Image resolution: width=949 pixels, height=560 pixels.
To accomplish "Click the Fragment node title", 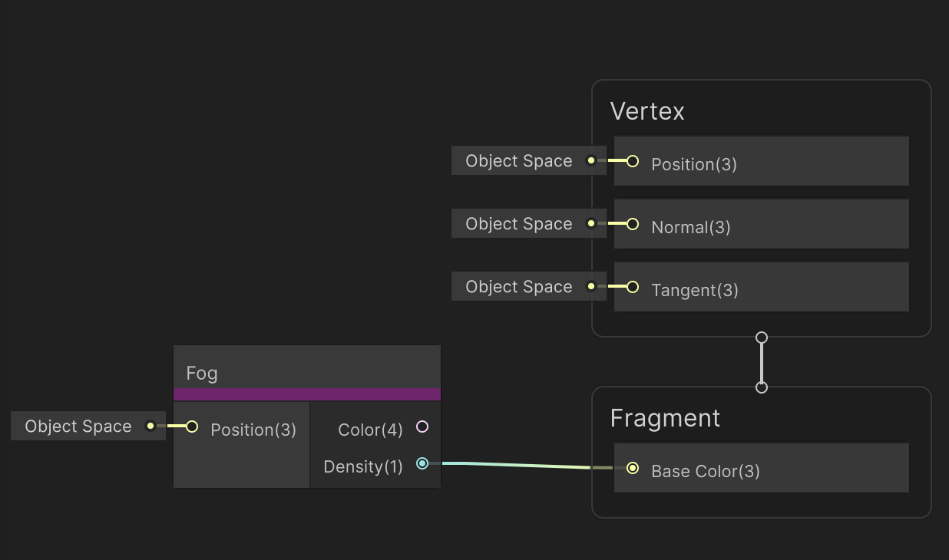I will [665, 418].
